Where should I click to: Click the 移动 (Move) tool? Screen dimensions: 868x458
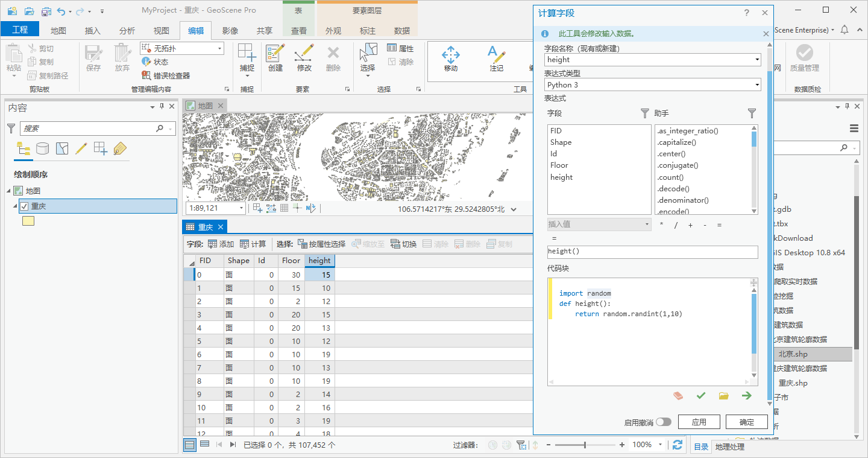click(451, 59)
